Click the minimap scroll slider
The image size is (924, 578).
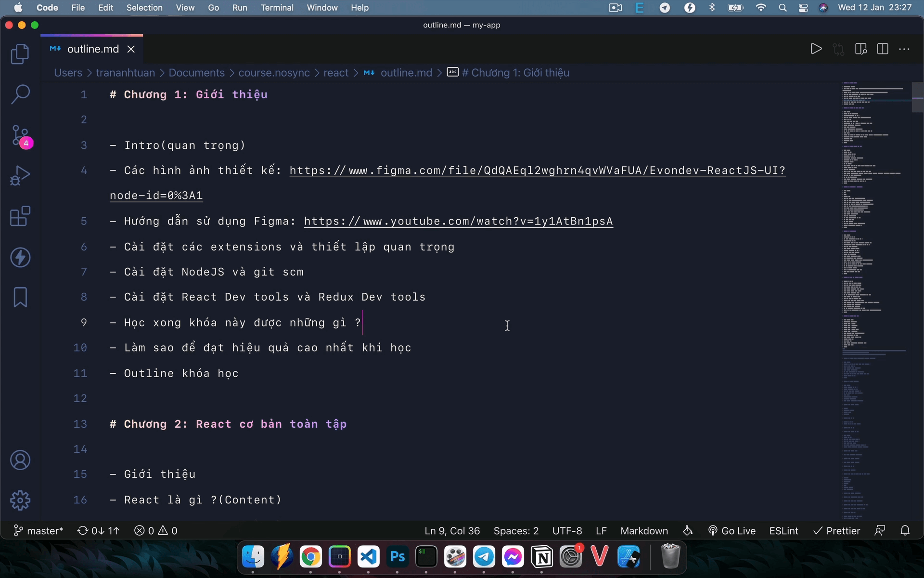[x=917, y=98]
